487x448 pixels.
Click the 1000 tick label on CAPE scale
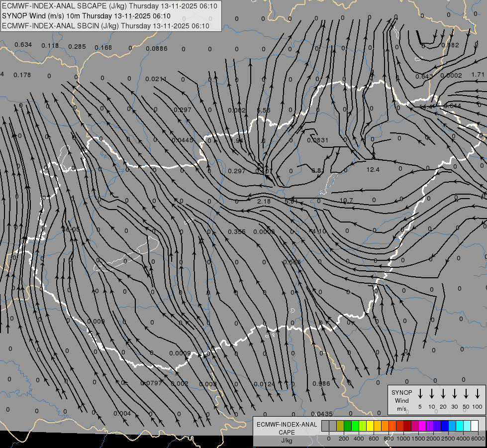pos(403,439)
